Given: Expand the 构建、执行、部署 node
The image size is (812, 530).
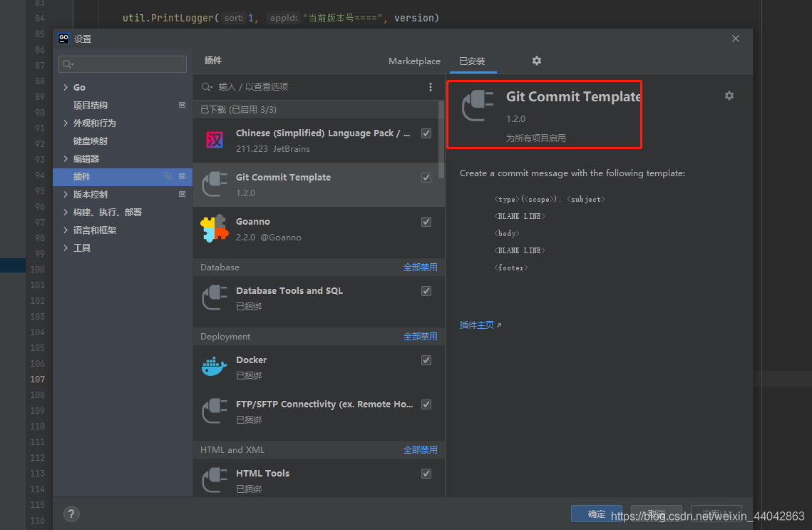Looking at the screenshot, I should [66, 212].
